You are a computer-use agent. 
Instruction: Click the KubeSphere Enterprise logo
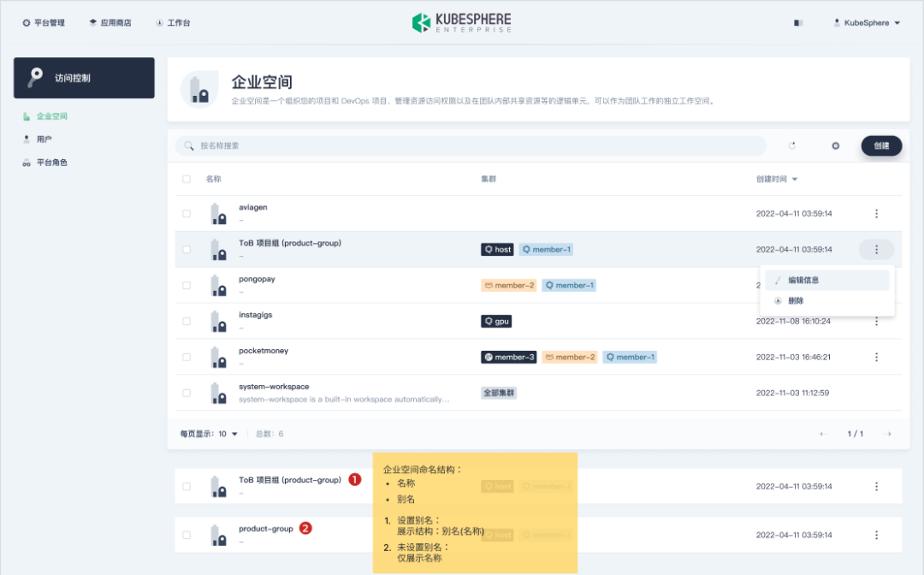tap(461, 22)
